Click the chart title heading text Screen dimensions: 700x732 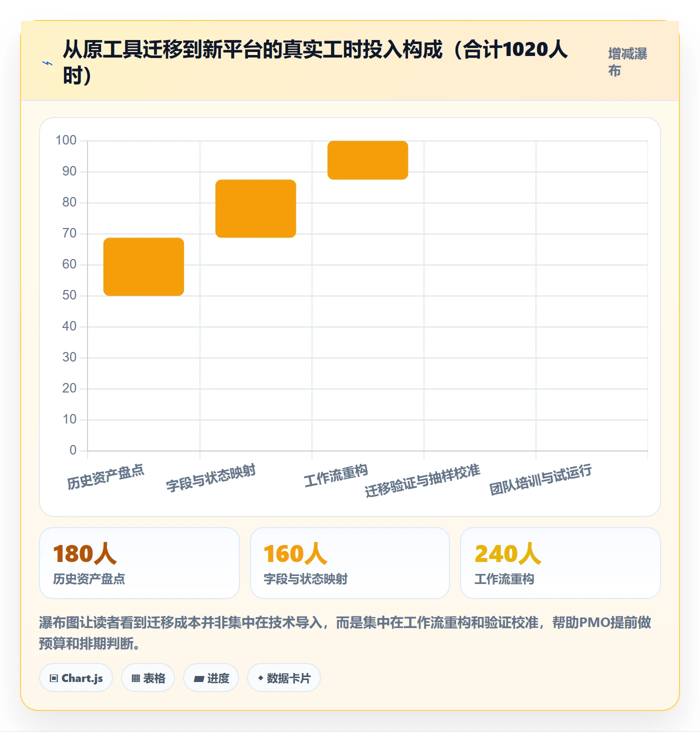(315, 62)
